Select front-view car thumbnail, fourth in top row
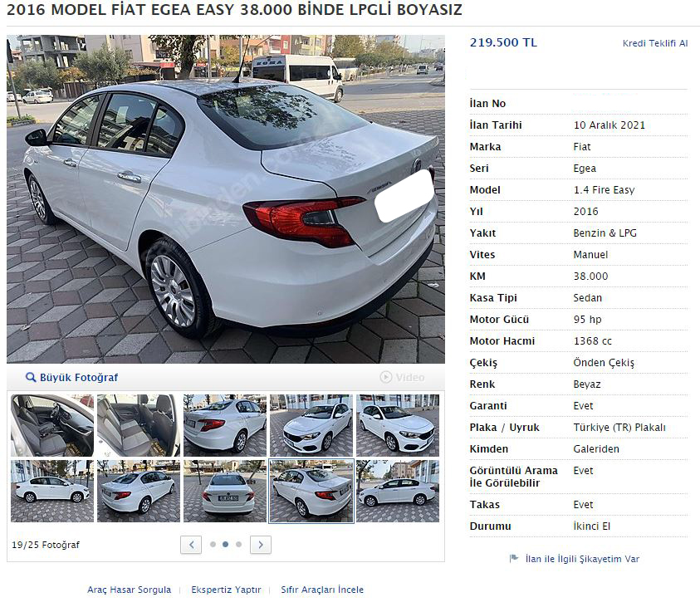The height and width of the screenshot is (607, 700). pyautogui.click(x=311, y=425)
